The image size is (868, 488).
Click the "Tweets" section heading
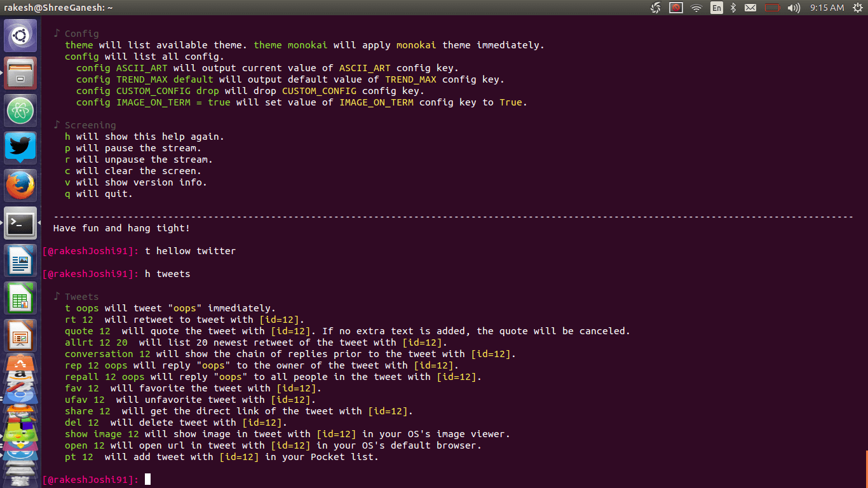tap(81, 297)
